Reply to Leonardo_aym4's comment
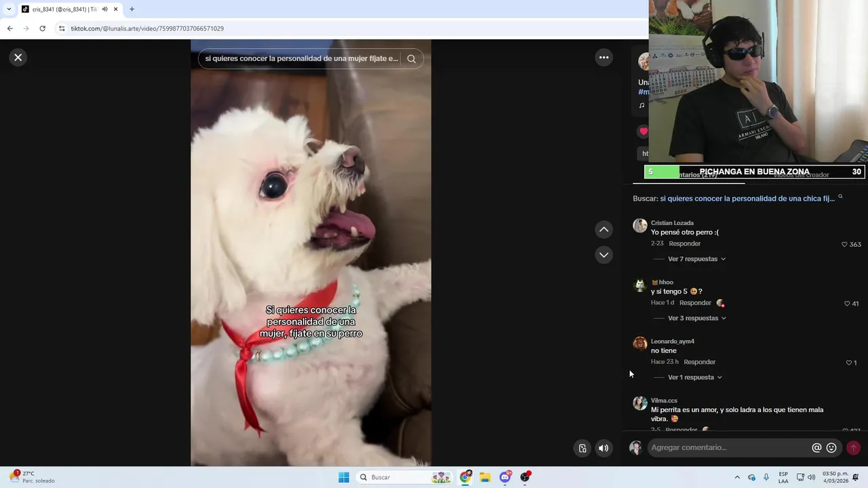 (700, 362)
